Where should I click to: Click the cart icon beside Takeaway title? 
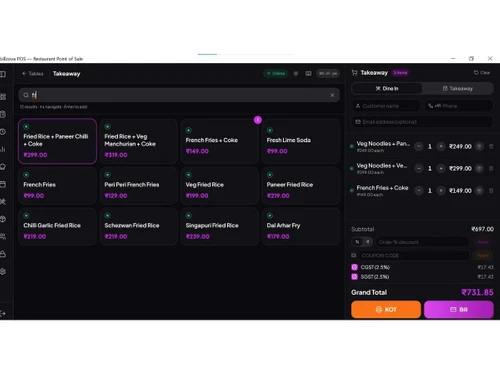click(x=354, y=73)
